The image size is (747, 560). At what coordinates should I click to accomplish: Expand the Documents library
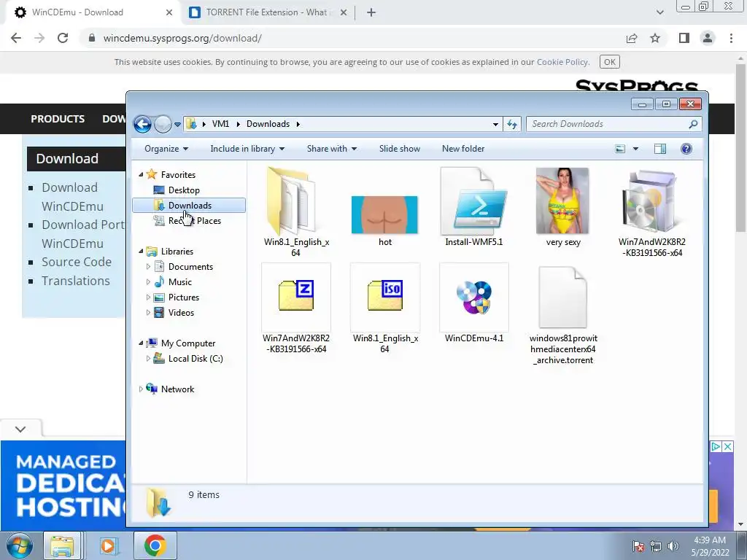[148, 267]
